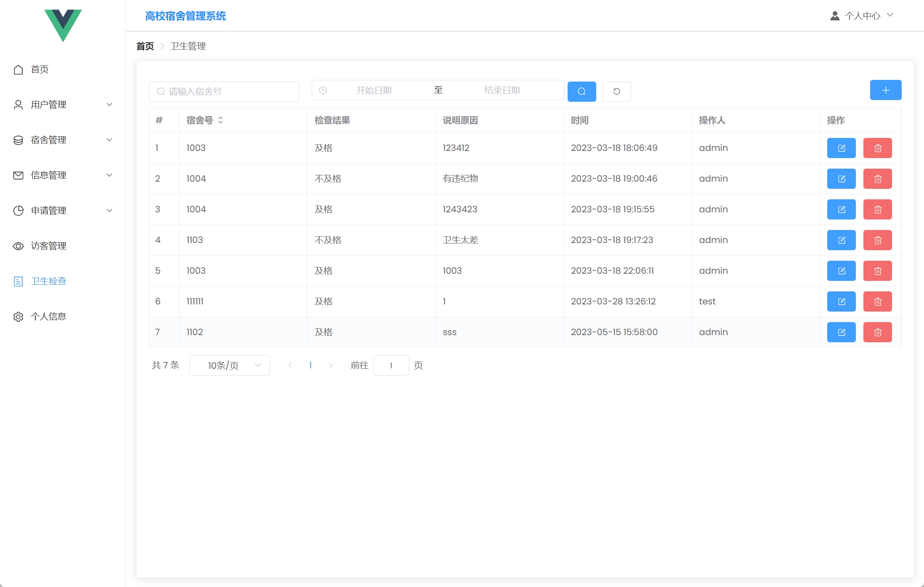924x587 pixels.
Task: Select 个人信息 sidebar menu item
Action: click(x=48, y=316)
